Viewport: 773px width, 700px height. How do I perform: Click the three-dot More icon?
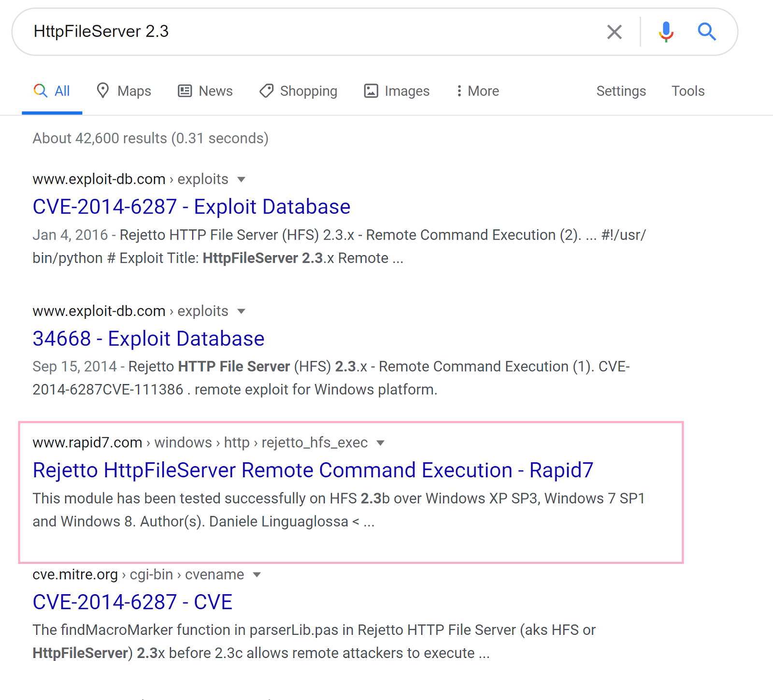(459, 91)
